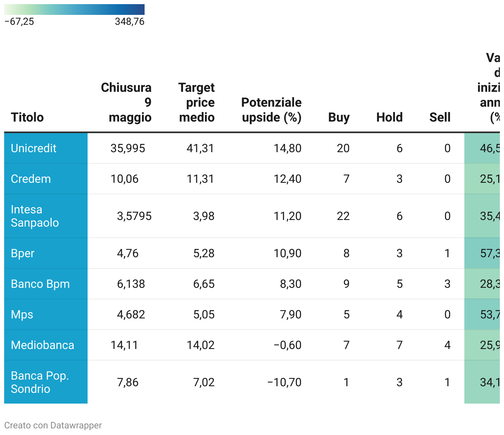504x435 pixels.
Task: Click the Potenziale upside (%) header
Action: 271,110
